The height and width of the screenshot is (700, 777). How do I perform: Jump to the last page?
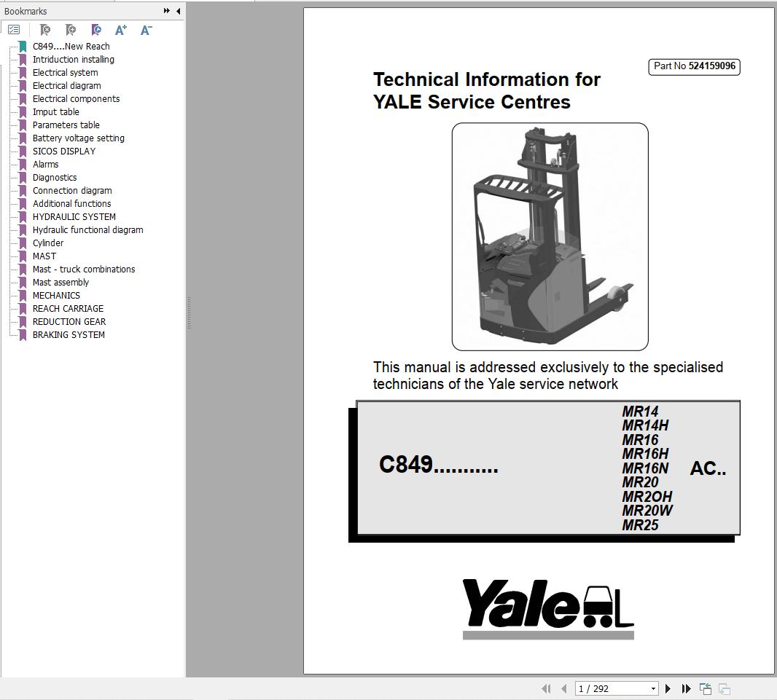[x=687, y=688]
